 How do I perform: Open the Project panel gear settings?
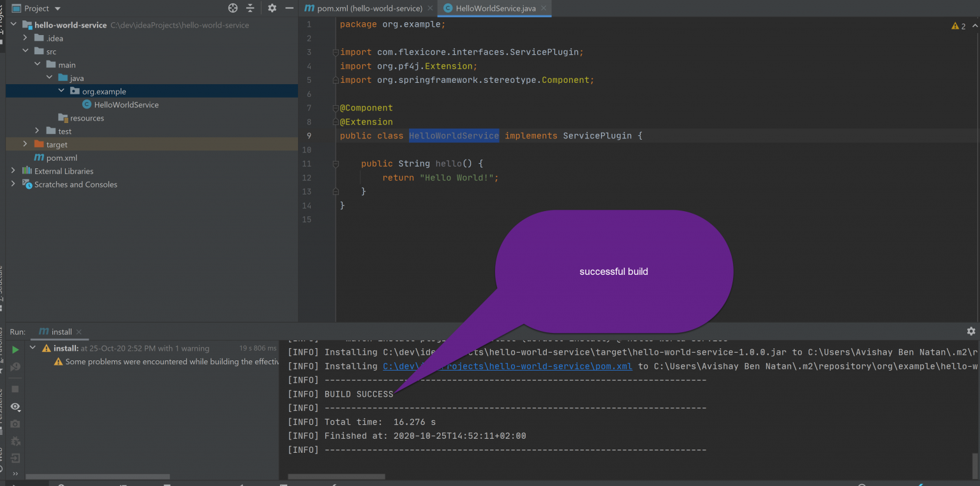pyautogui.click(x=272, y=8)
